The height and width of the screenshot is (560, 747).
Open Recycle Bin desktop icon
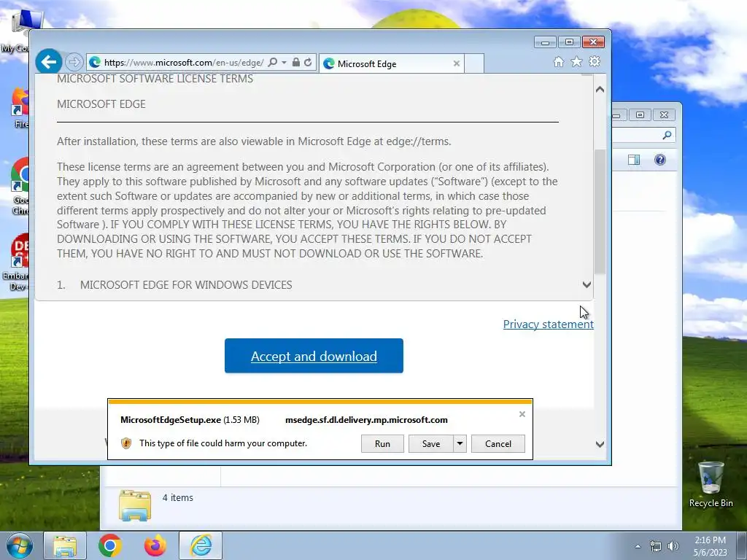tap(711, 484)
